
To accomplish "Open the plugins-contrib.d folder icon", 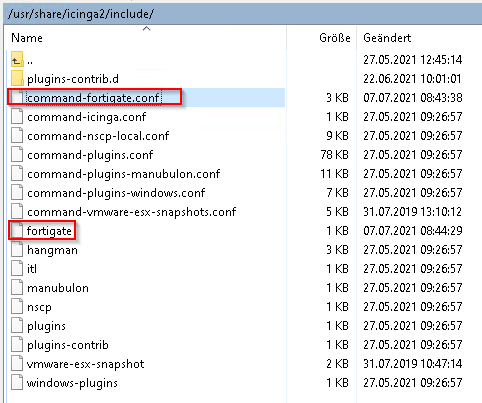I will [x=17, y=78].
